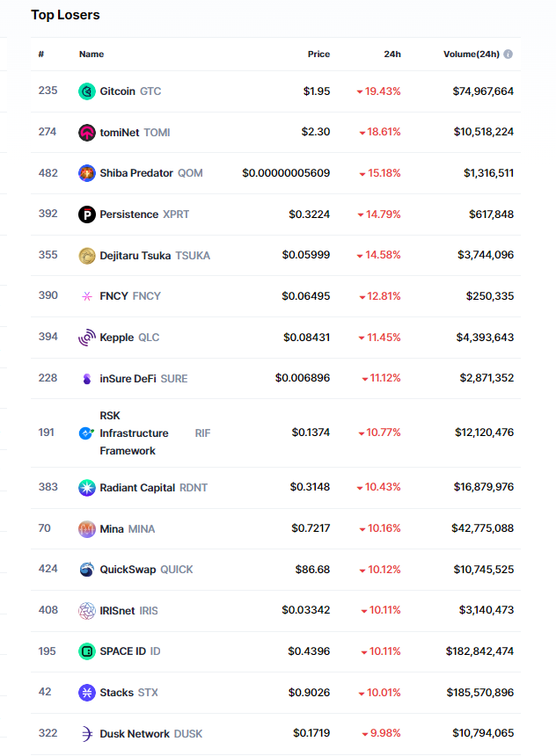The image size is (556, 756).
Task: Sort by the 24h column header
Action: coord(392,55)
